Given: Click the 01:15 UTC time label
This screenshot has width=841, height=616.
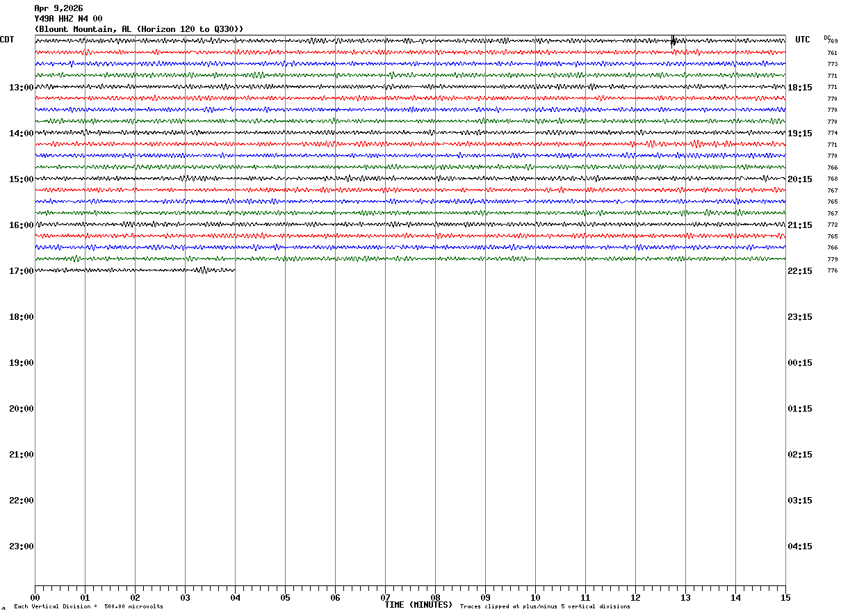Looking at the screenshot, I should coord(800,409).
